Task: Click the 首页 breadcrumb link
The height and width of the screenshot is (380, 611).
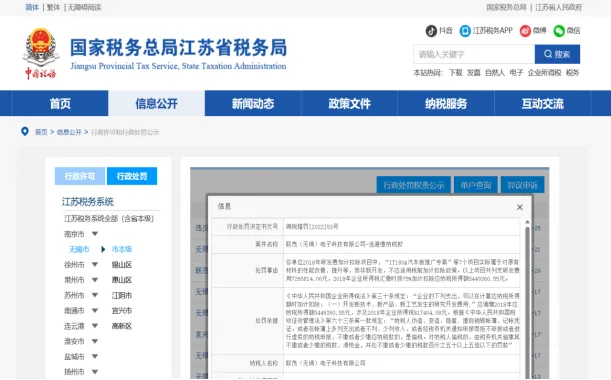Action: (41, 132)
